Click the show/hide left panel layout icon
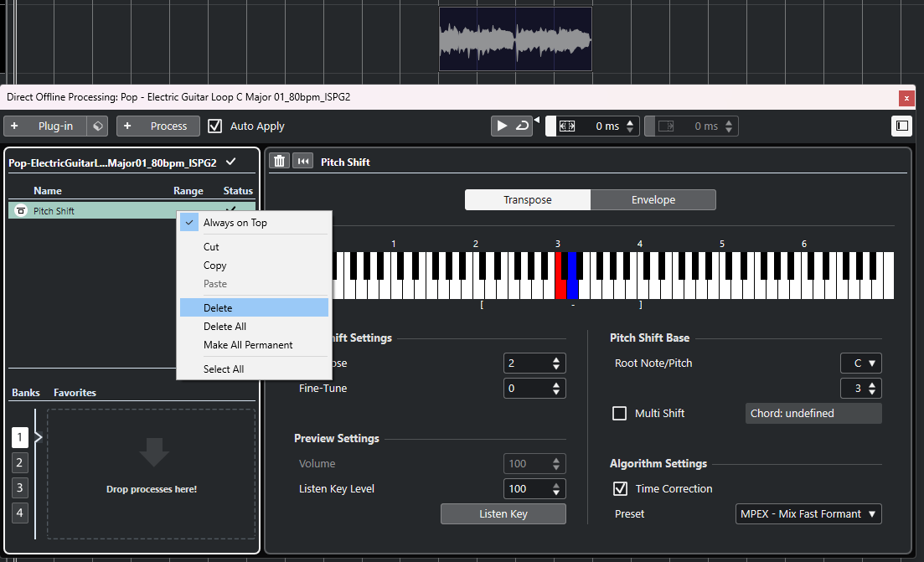Viewport: 924px width, 562px height. click(x=901, y=126)
